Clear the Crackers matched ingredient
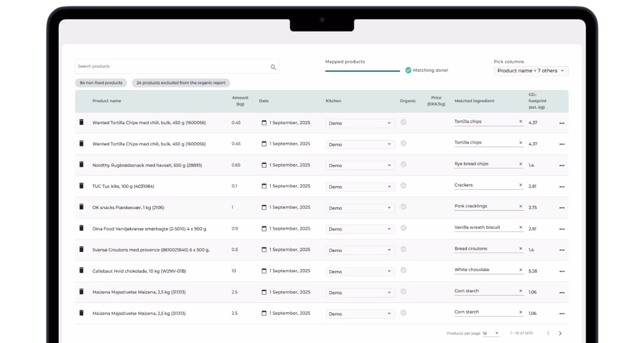Image resolution: width=644 pixels, height=343 pixels. 521,185
